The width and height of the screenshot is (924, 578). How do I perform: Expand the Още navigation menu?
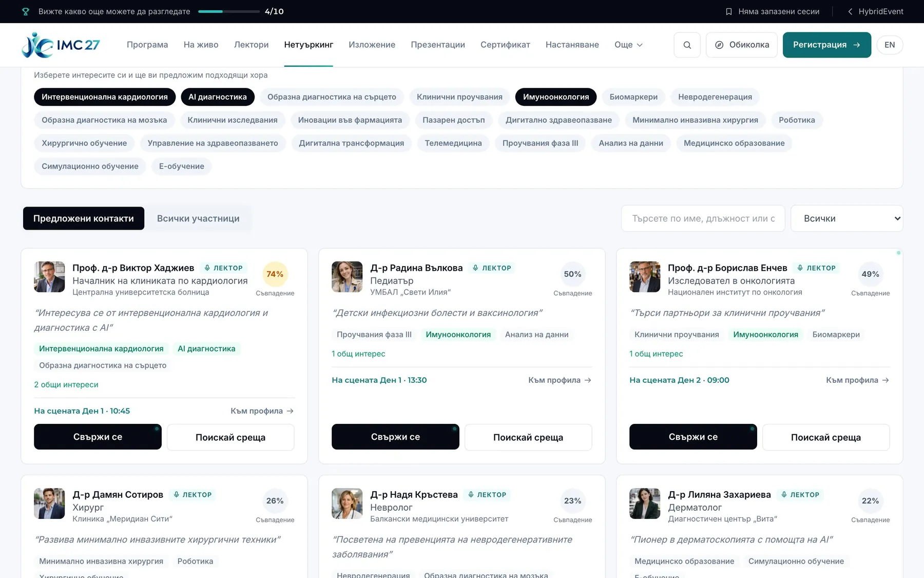(x=628, y=45)
